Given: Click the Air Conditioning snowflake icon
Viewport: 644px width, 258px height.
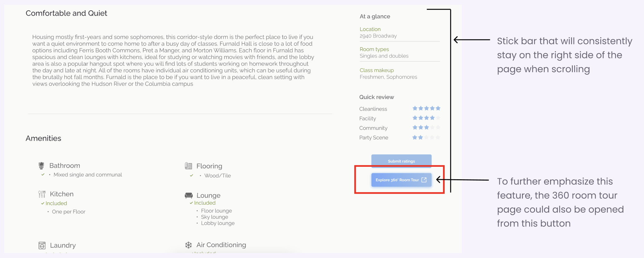Looking at the screenshot, I should tap(188, 245).
